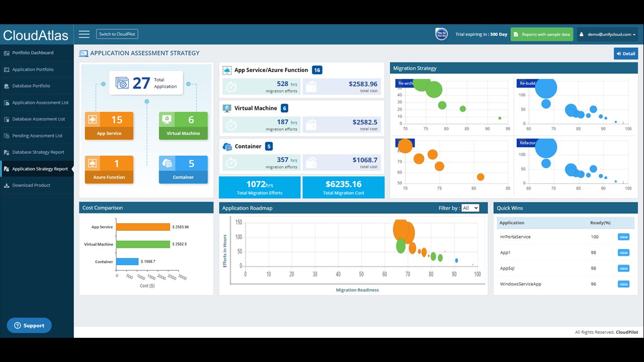Viewport: 644px width, 362px height.
Task: Click the Portfolio Dashboard sidebar icon
Action: click(x=7, y=53)
